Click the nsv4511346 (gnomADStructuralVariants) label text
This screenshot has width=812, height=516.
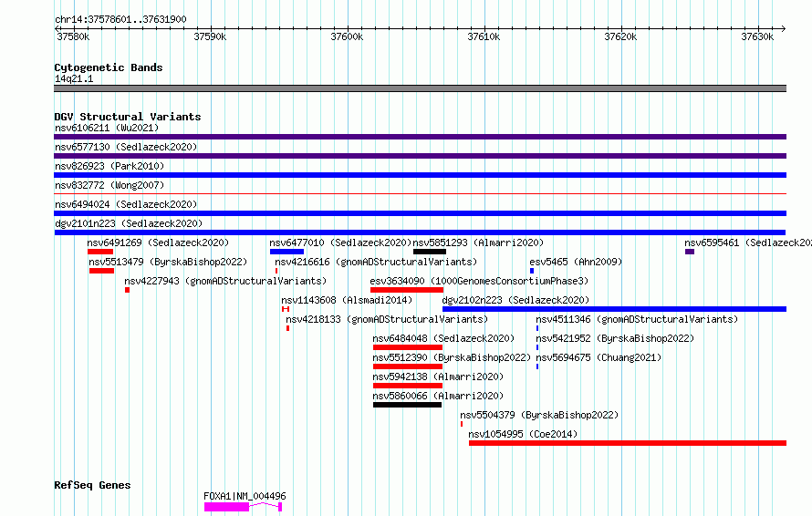[637, 319]
